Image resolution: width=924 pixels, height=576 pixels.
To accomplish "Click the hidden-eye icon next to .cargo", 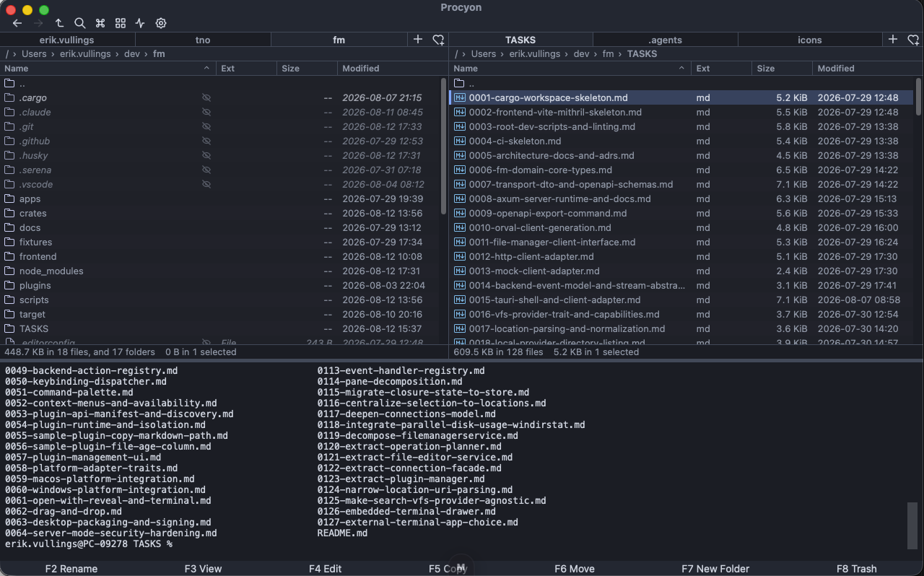I will (206, 97).
